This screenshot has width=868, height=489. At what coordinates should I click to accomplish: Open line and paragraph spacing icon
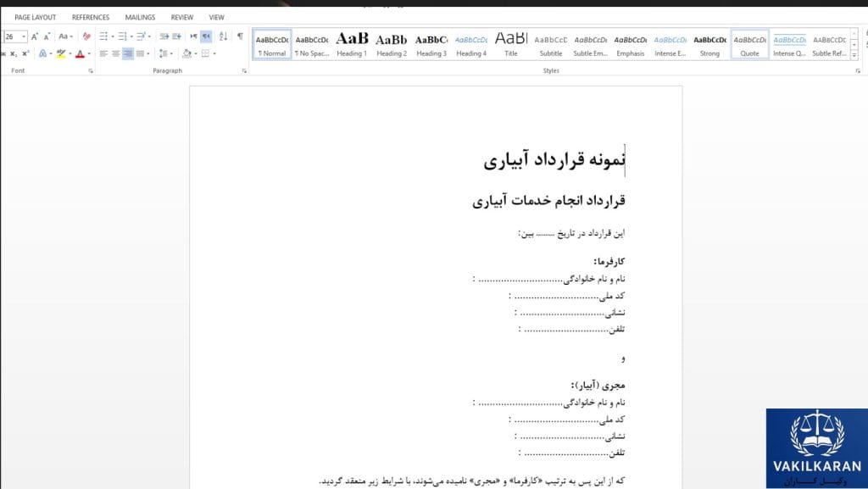tap(163, 53)
